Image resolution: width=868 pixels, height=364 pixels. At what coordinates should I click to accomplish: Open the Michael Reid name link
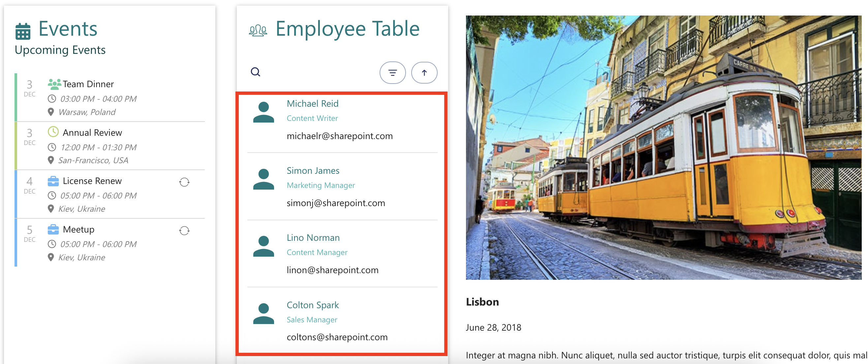point(312,104)
